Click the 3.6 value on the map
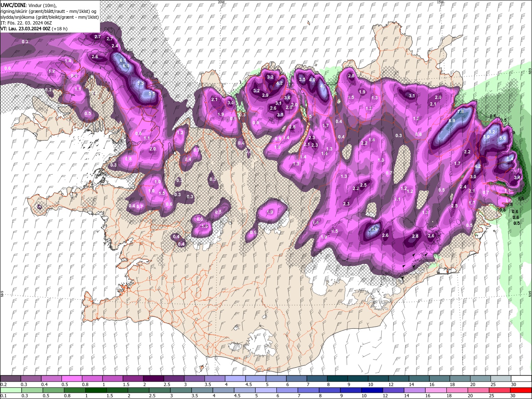Image resolution: width=532 pixels, height=399 pixels. (x=287, y=98)
